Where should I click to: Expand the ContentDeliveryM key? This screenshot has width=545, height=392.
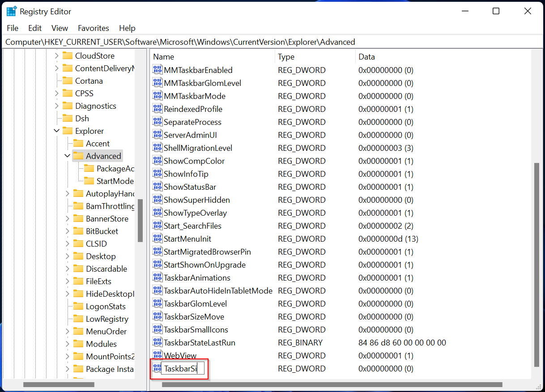(x=57, y=68)
